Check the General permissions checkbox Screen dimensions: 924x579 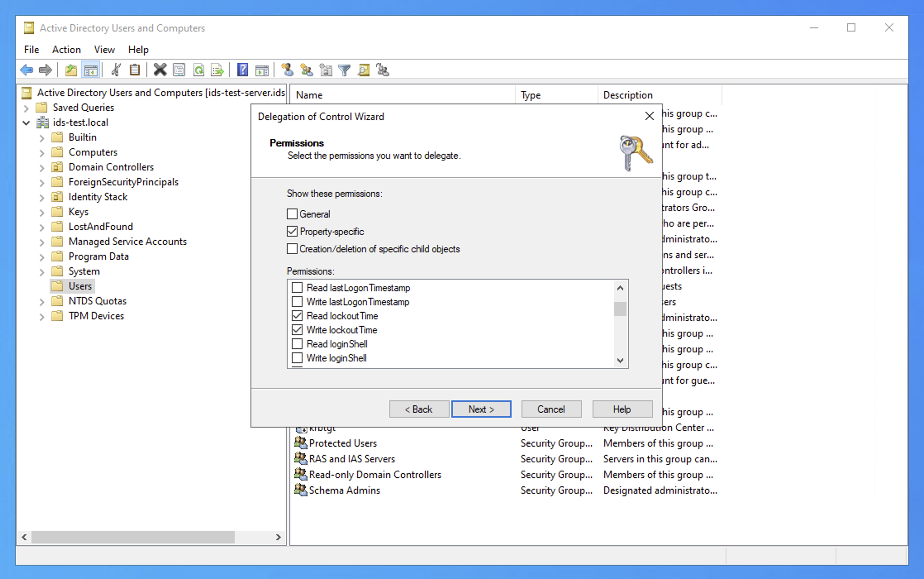(292, 214)
